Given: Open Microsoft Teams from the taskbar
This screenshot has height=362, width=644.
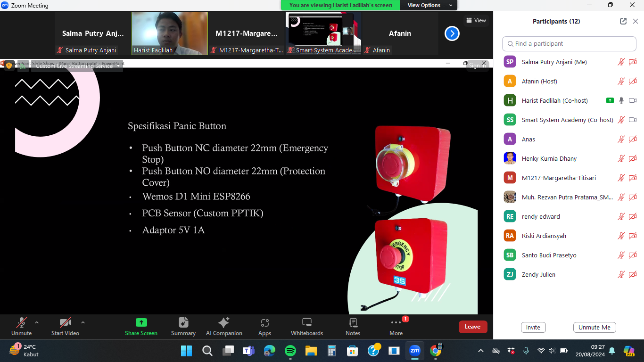Looking at the screenshot, I should 248,351.
